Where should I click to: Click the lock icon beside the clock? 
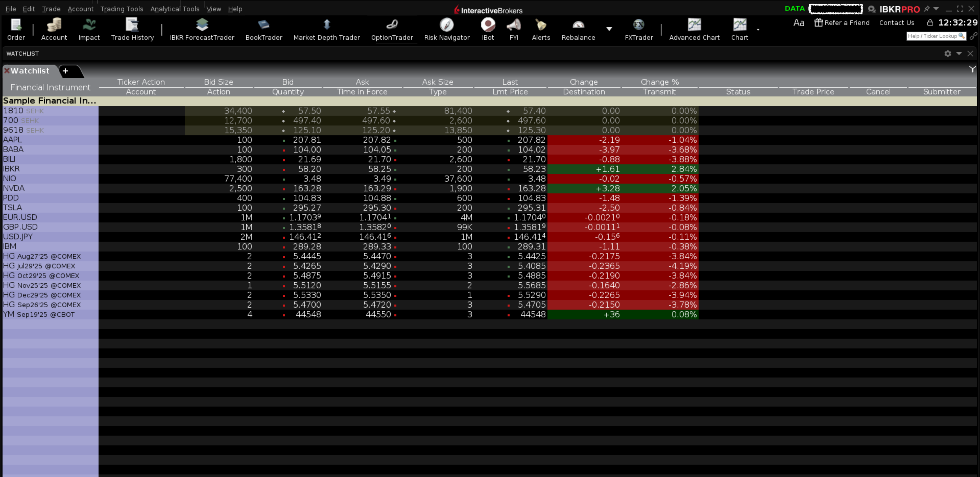tap(930, 23)
